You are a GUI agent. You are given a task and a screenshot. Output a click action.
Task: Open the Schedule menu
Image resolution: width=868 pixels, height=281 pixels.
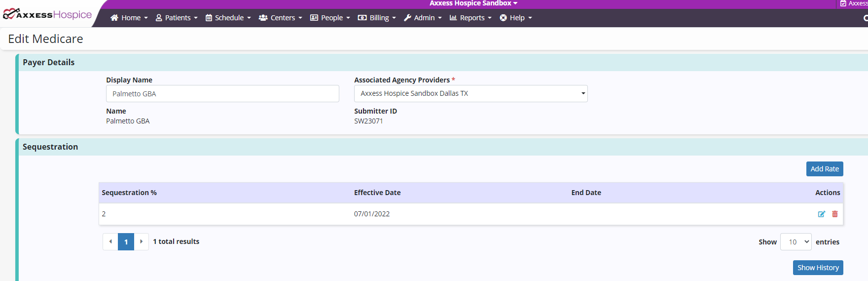tap(228, 18)
